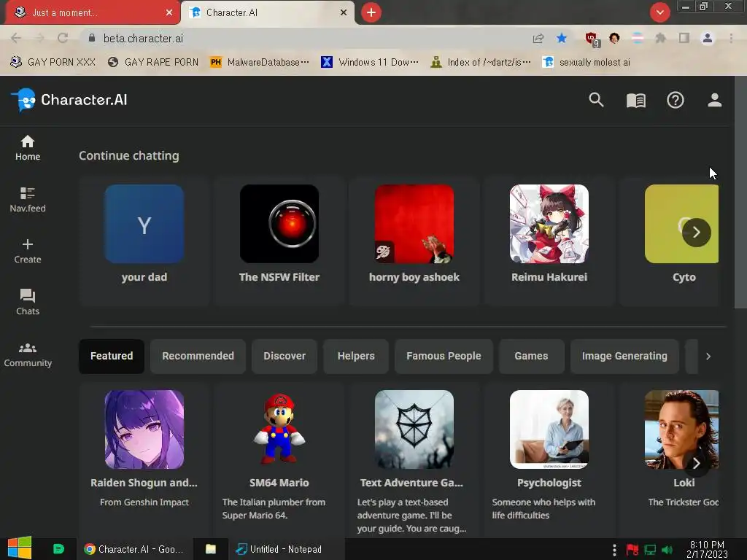
Task: Click the Character.AI logo
Action: click(x=69, y=100)
